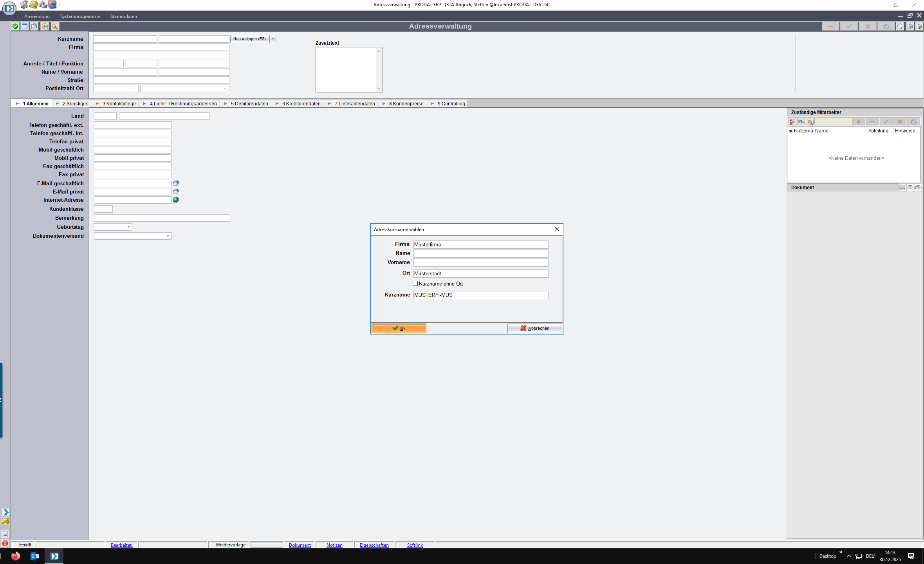
Task: Click the shopping cart quick-access icon
Action: pos(24,5)
